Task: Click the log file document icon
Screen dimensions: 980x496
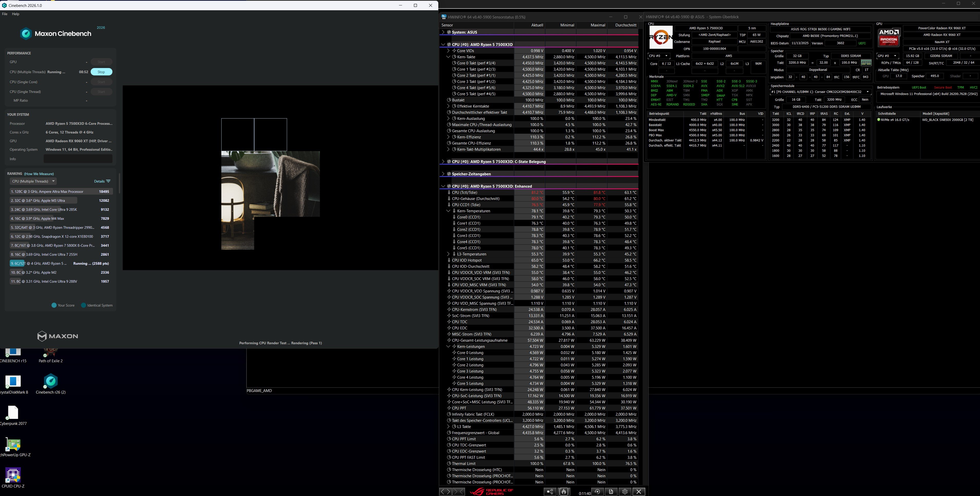Action: click(611, 491)
